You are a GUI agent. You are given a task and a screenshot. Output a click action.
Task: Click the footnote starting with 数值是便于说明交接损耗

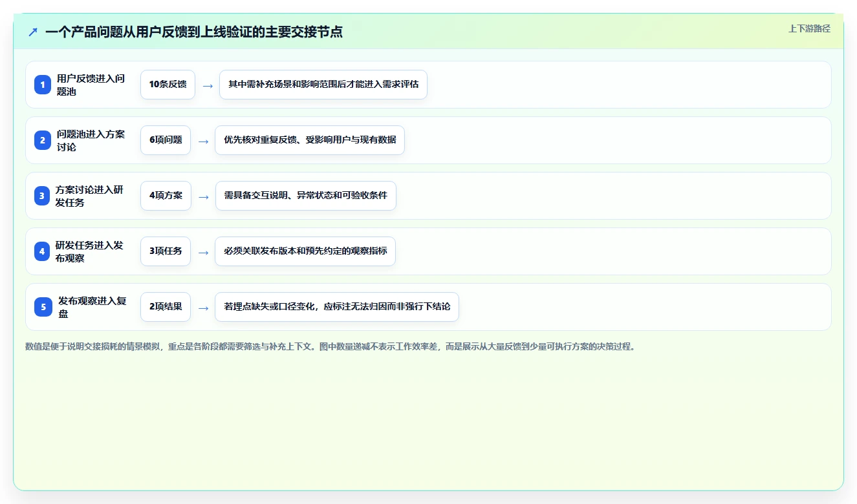[x=330, y=346]
